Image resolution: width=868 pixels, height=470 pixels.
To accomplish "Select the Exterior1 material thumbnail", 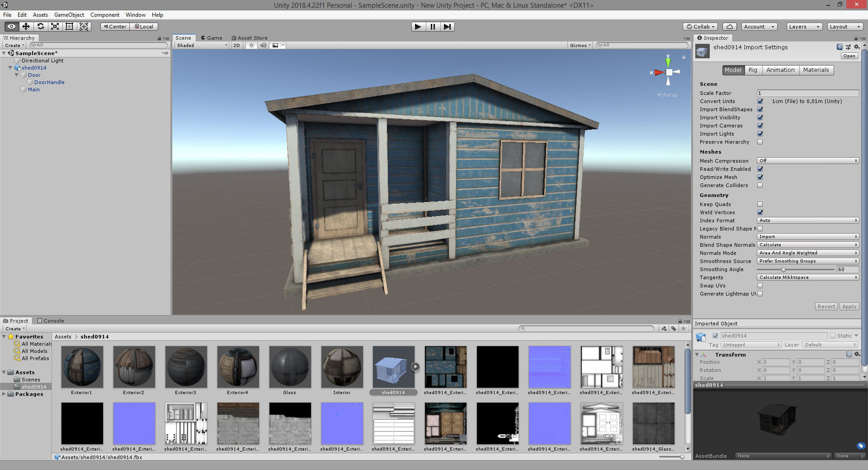I will [82, 367].
